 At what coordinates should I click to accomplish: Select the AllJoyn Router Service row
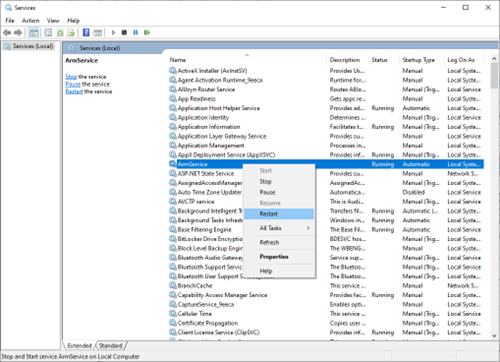[326, 89]
